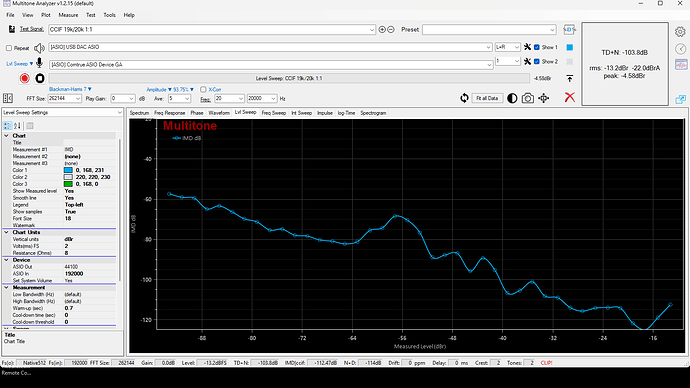Open the FFT Size dropdown
Screen dimensions: 690x388
[78, 99]
